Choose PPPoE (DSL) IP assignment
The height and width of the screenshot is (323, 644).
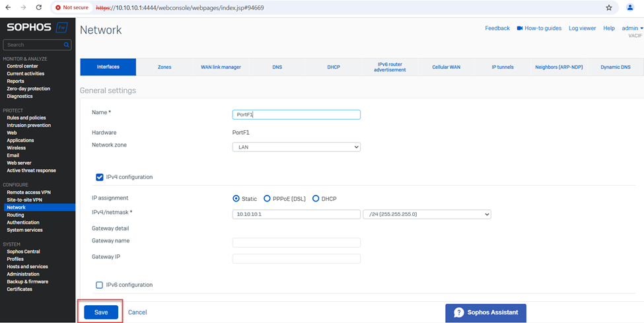coord(267,199)
